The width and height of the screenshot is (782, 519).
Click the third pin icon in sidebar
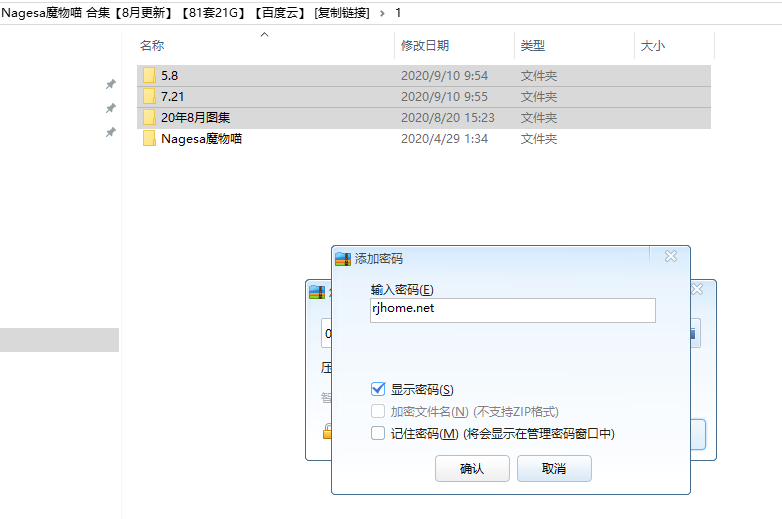111,132
